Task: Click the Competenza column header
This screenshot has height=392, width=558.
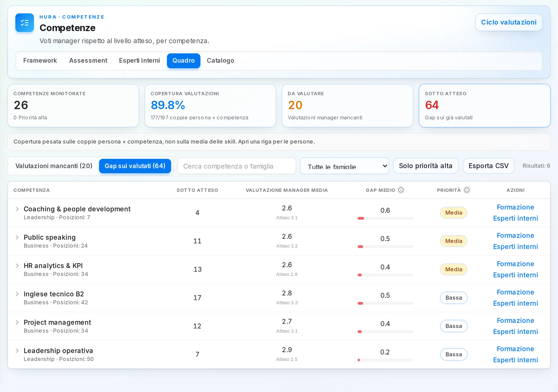Action: coord(32,190)
